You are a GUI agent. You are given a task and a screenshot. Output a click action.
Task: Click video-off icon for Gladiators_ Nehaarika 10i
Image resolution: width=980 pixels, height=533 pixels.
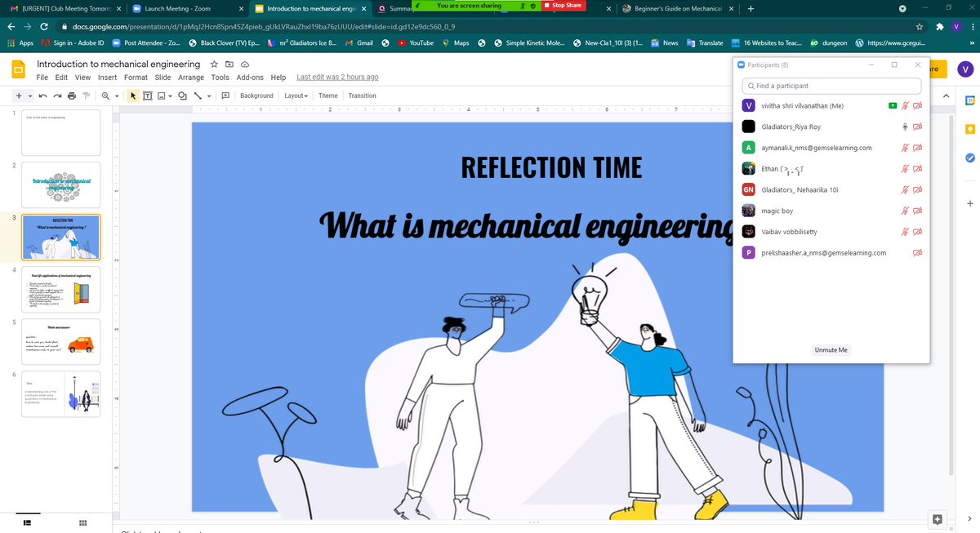tap(917, 189)
